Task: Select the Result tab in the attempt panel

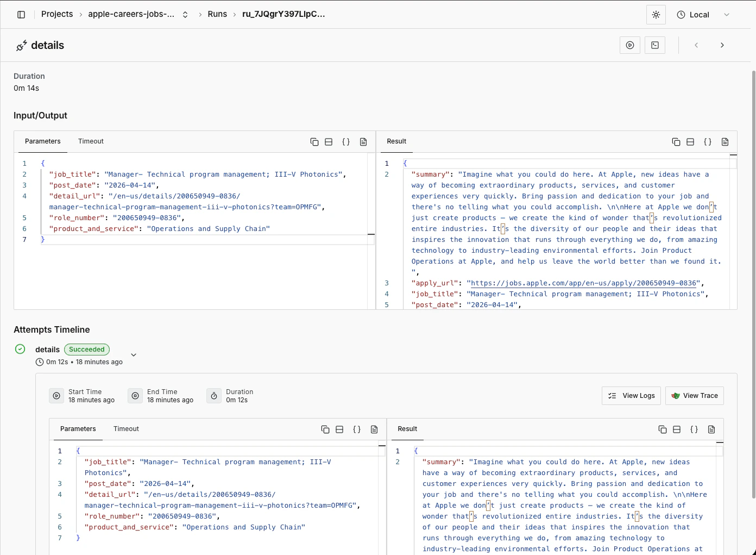Action: (407, 429)
